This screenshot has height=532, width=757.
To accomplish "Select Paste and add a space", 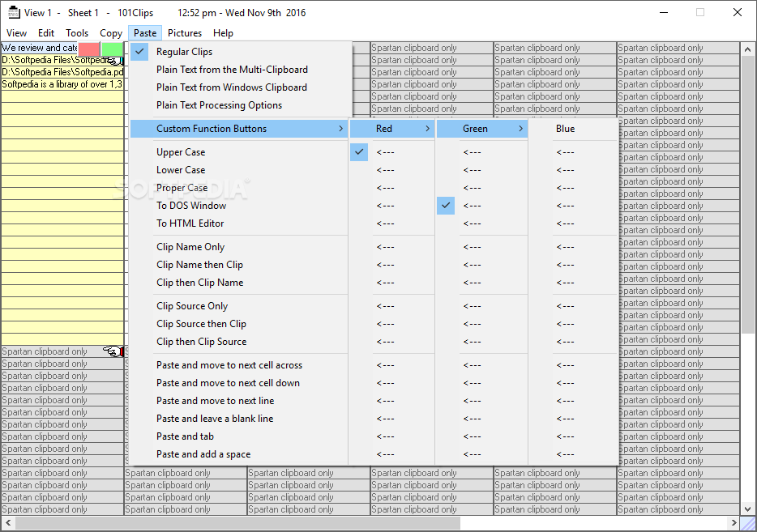I will [239, 455].
